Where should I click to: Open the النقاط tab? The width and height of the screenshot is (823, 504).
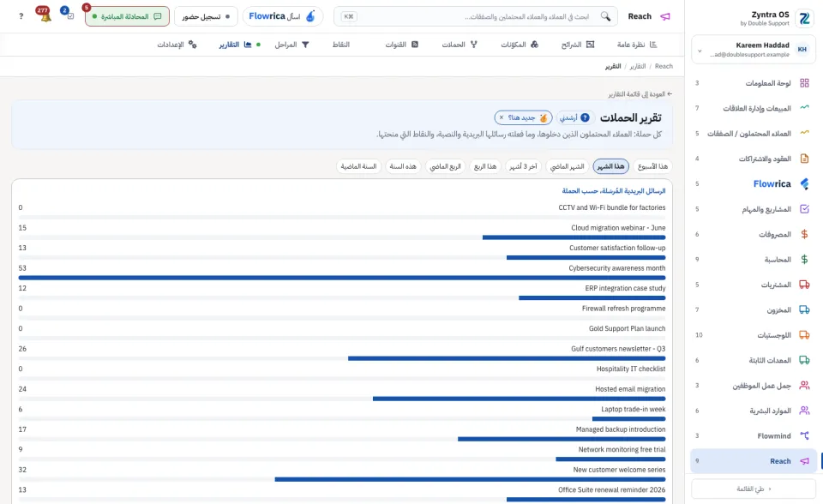tap(341, 45)
